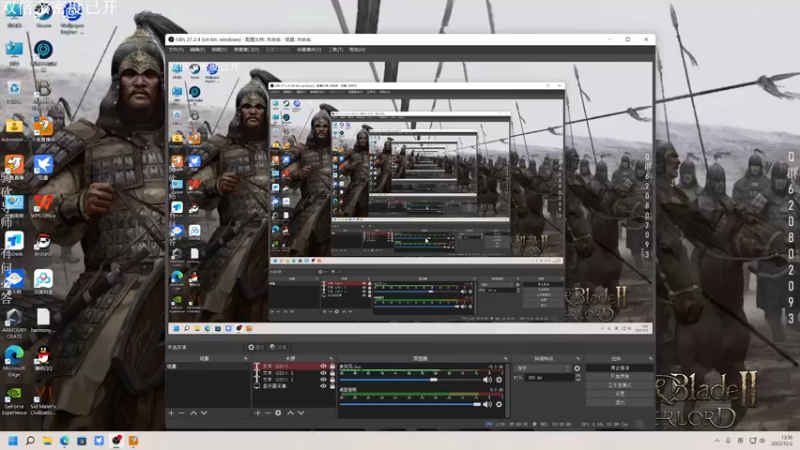800x450 pixels.
Task: Move scene down in Scenes panel
Action: click(x=204, y=413)
